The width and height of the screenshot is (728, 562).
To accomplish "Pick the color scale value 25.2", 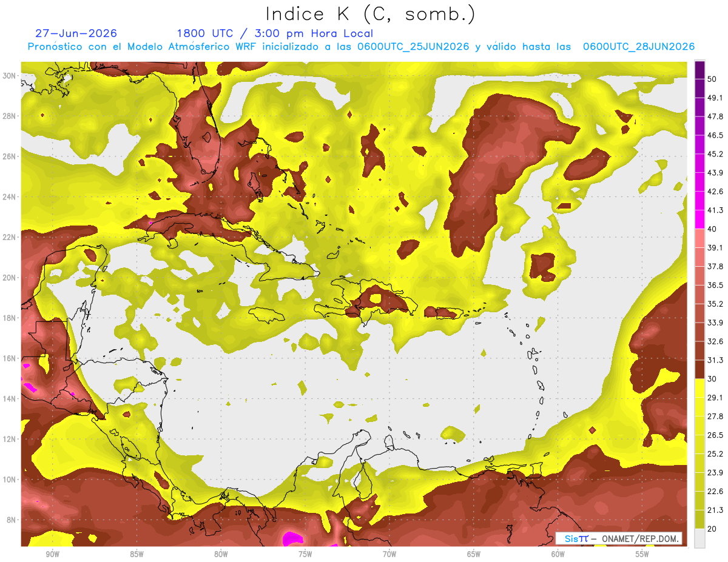I will (715, 454).
